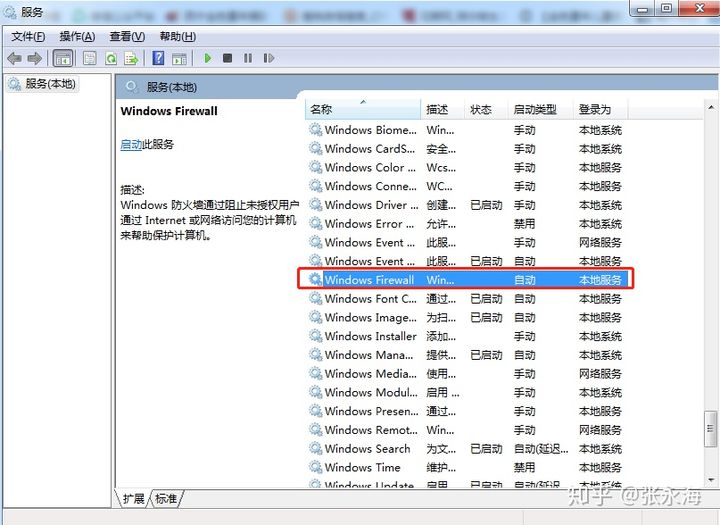
Task: Open the 操作(A) menu
Action: 78,37
